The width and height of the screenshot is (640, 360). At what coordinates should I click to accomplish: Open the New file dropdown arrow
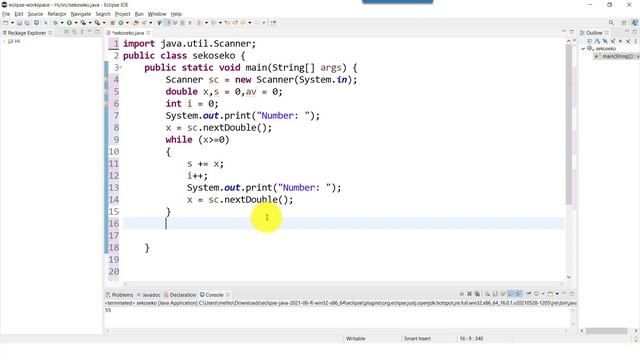pyautogui.click(x=12, y=23)
